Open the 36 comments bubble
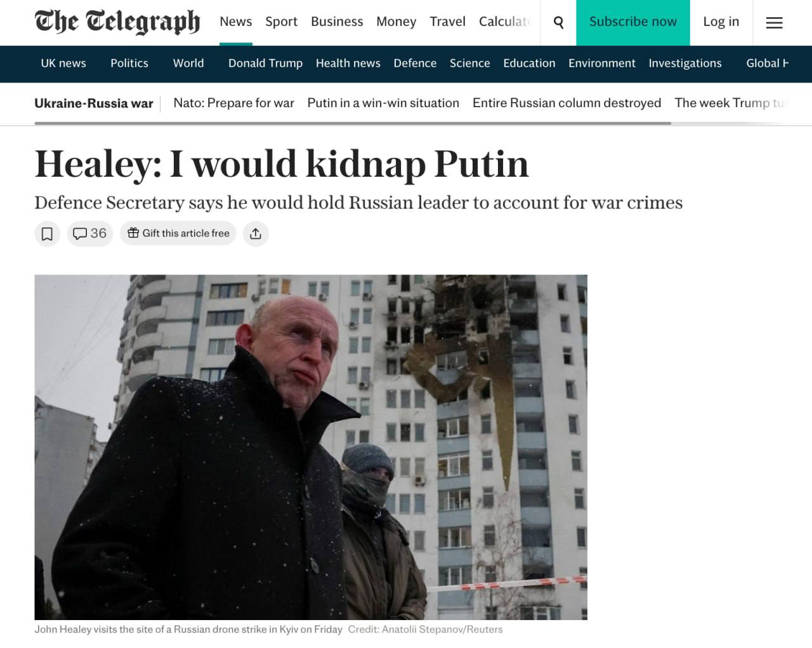Viewport: 812px width, 648px height. point(89,234)
